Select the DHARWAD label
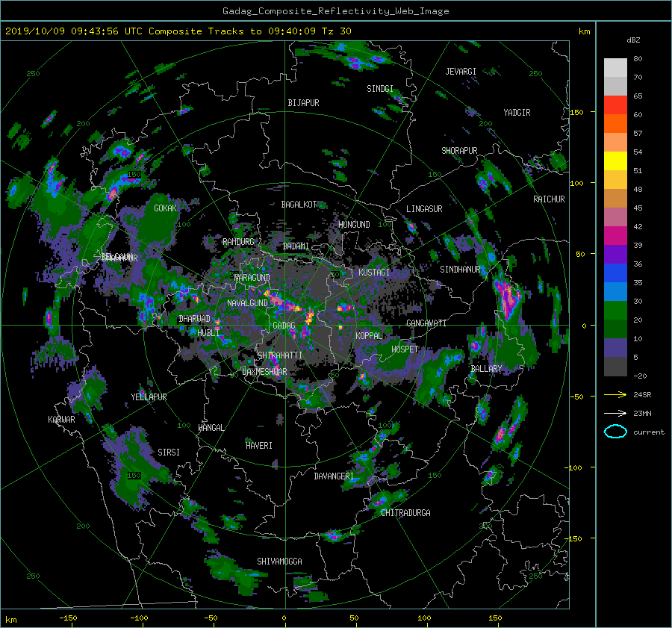Screen dimensions: 672x628 [195, 319]
